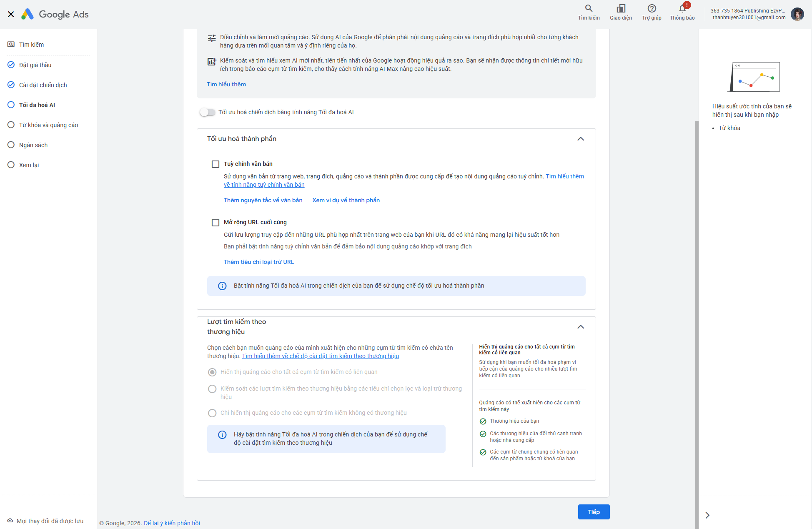Viewport: 812px width, 529px height.
Task: Open Tìm hiểu thêm về tính năng tuỳ chỉnh văn bản link
Action: coord(565,176)
